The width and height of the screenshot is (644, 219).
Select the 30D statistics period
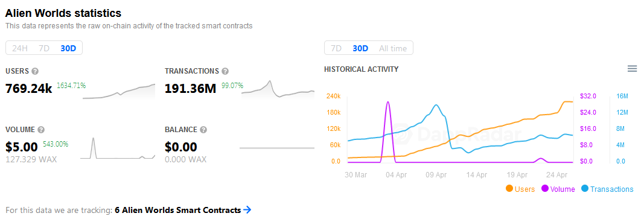(68, 48)
